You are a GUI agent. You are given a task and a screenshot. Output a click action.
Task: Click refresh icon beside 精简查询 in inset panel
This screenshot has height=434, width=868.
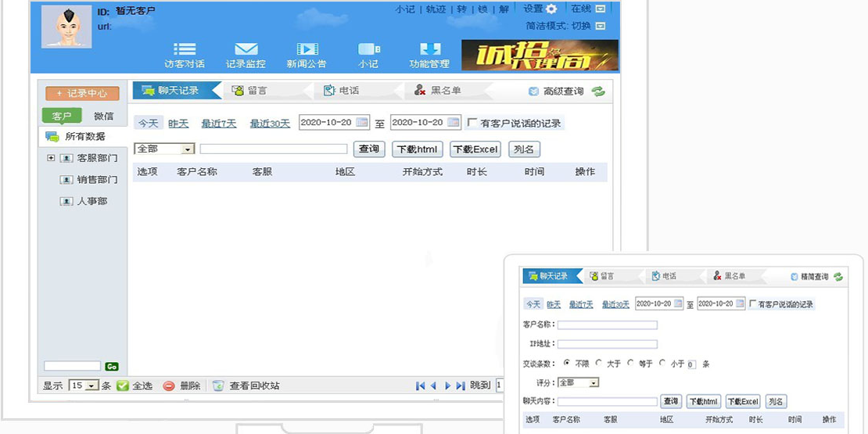tap(838, 276)
